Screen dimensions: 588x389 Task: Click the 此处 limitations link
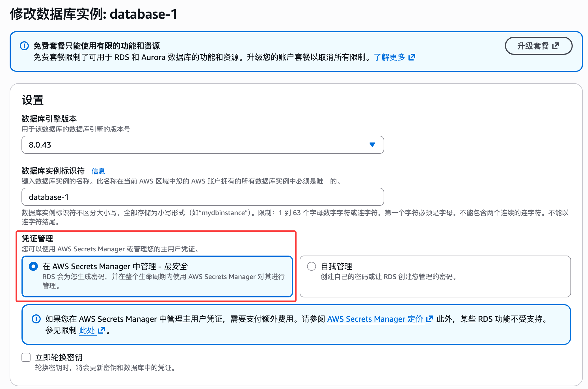87,330
